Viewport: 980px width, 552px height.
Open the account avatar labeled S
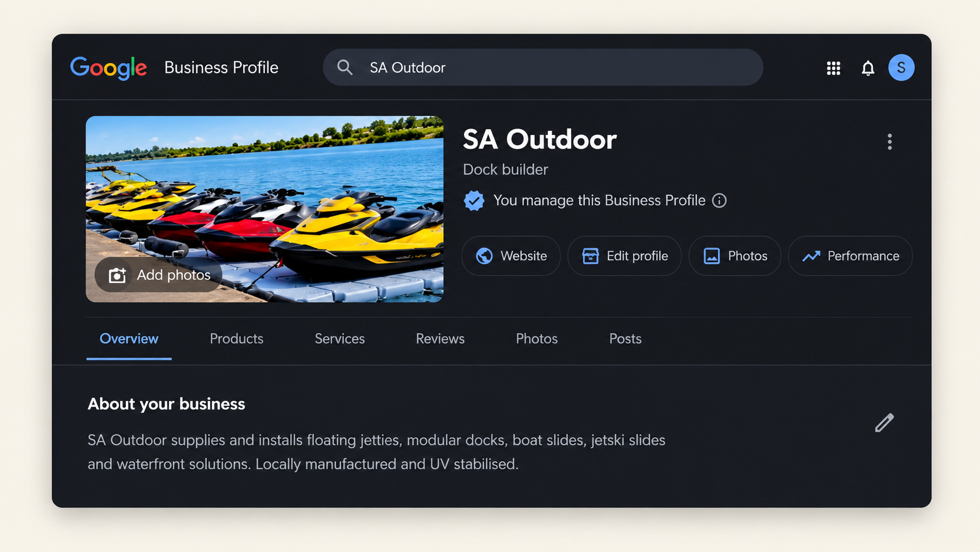(x=901, y=67)
